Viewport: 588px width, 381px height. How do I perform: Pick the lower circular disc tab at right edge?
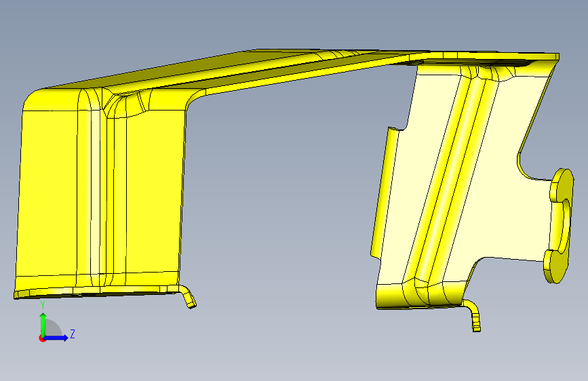(556, 266)
